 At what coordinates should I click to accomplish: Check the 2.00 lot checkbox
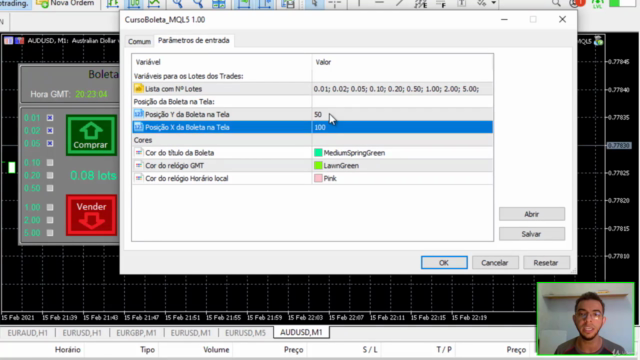pos(50,220)
